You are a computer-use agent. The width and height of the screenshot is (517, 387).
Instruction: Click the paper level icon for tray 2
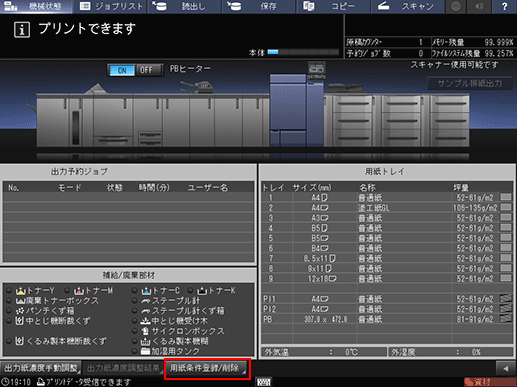click(x=506, y=207)
